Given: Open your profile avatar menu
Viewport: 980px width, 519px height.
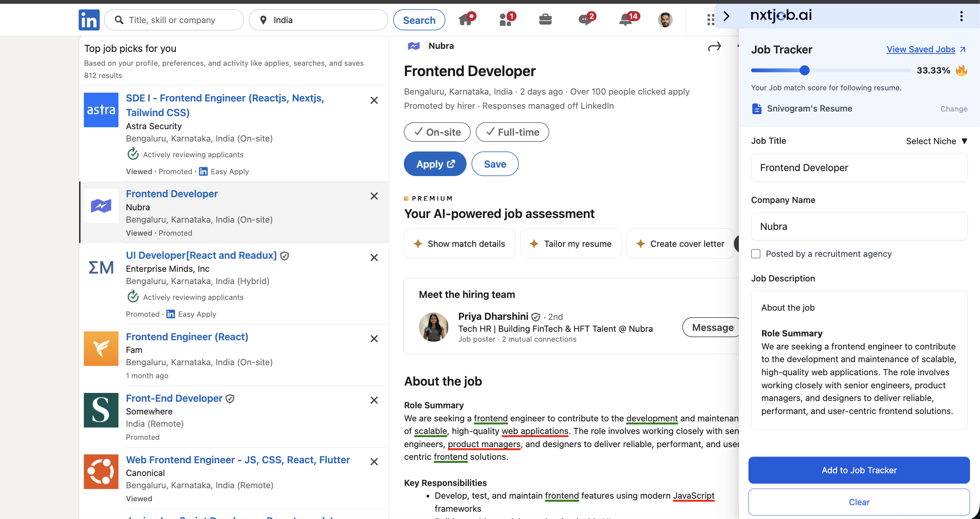Looking at the screenshot, I should pos(665,20).
